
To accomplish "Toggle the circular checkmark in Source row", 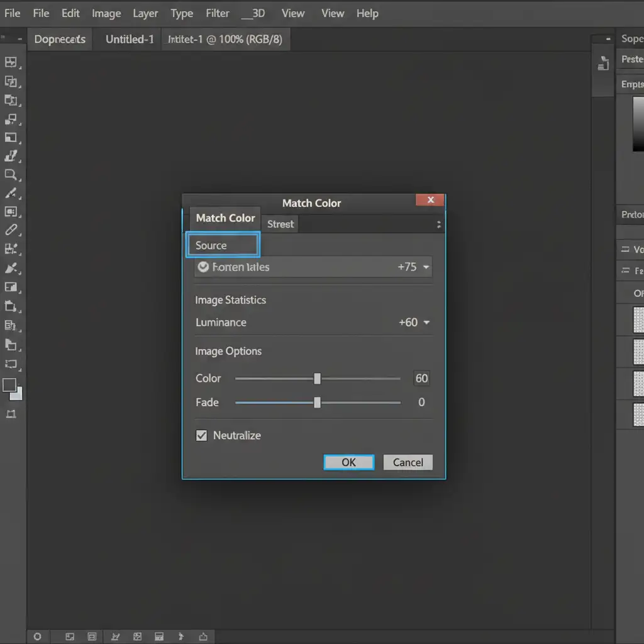I will click(x=203, y=267).
